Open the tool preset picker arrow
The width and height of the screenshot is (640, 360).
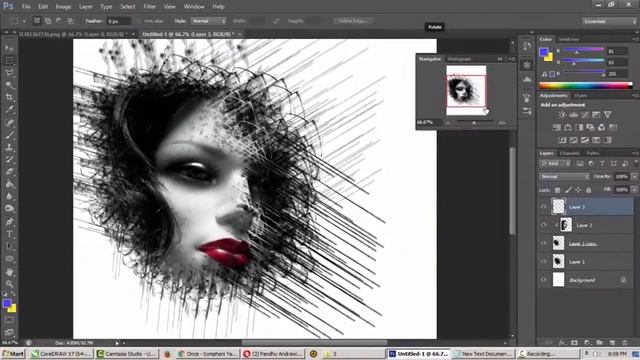(x=24, y=21)
